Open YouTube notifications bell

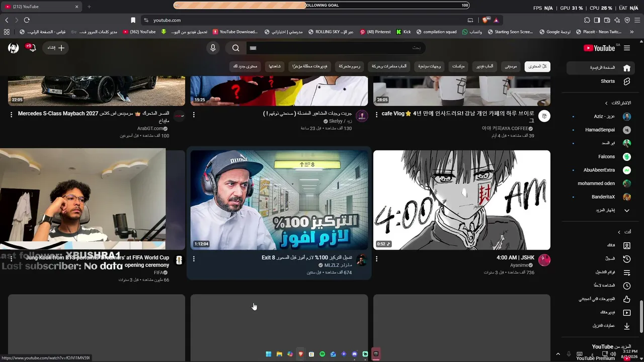[32, 48]
